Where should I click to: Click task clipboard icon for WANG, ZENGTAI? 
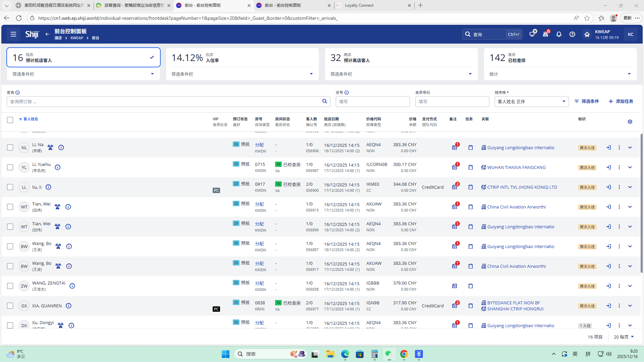[471, 286]
